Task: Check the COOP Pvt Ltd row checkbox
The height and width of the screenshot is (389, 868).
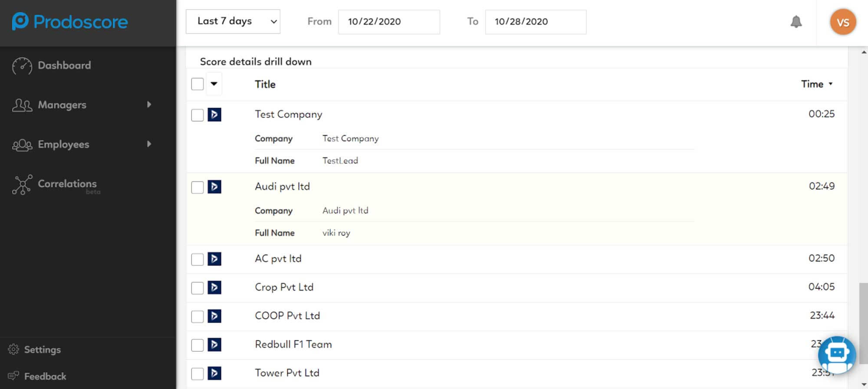Action: pos(197,316)
